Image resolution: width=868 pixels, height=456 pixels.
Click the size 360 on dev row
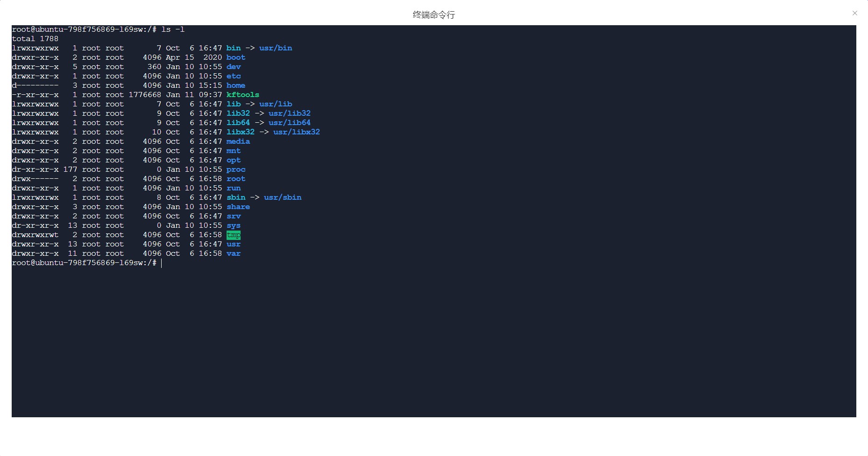[154, 67]
